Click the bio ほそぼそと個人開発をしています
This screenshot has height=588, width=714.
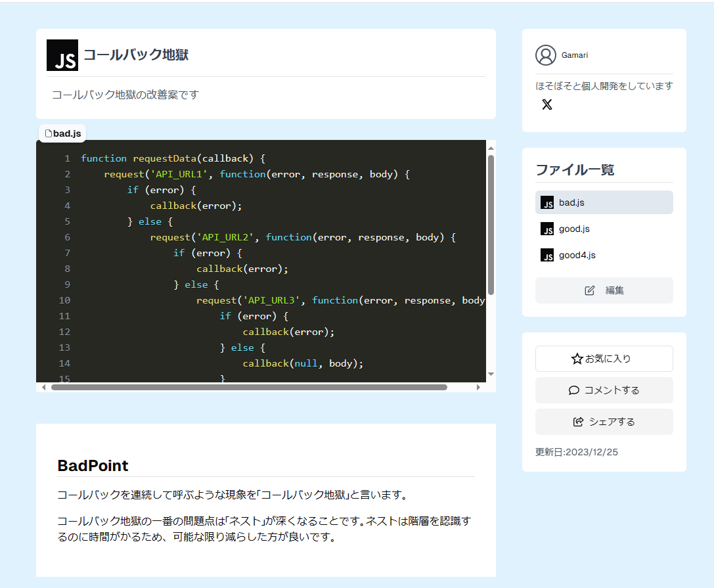pos(604,86)
